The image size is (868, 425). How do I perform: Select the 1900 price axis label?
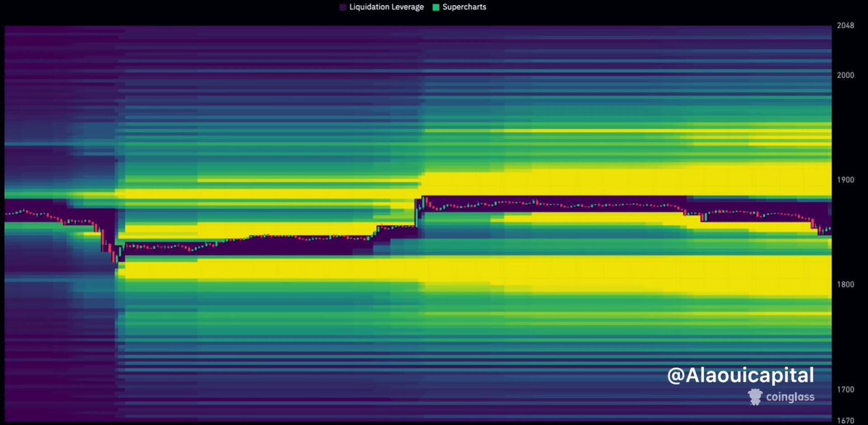[x=846, y=180]
